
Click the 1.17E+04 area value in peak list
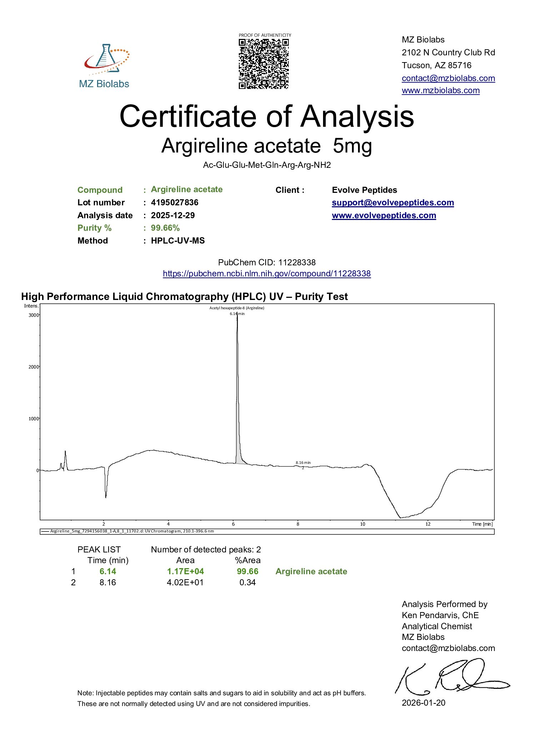tap(185, 571)
